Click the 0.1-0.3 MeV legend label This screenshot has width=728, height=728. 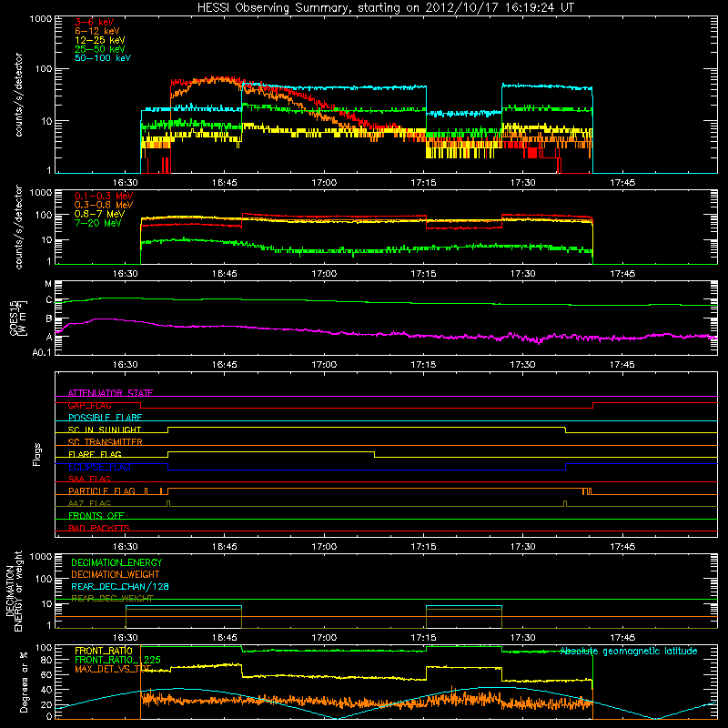coord(104,196)
